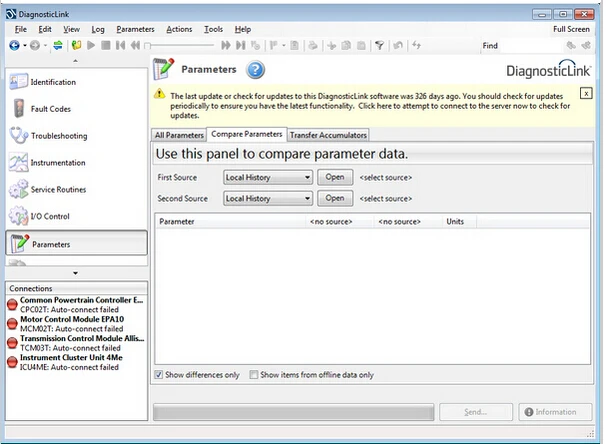This screenshot has height=444, width=606.
Task: Open the Troubleshooting panel
Action: tap(77, 136)
